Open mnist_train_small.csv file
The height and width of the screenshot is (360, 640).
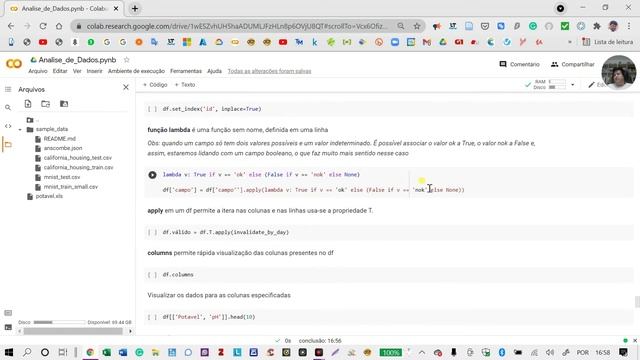[71, 187]
